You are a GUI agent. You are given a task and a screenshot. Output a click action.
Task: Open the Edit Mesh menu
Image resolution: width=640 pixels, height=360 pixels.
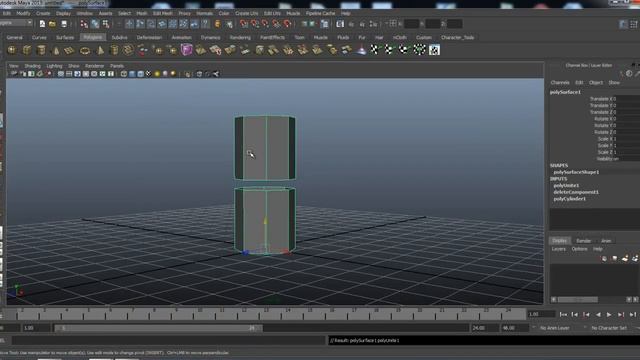163,13
